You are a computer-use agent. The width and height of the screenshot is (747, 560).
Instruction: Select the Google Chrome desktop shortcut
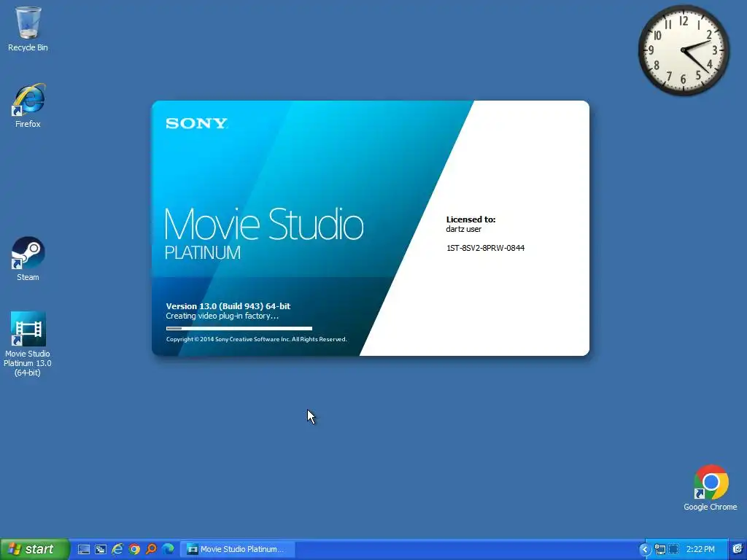(x=711, y=488)
